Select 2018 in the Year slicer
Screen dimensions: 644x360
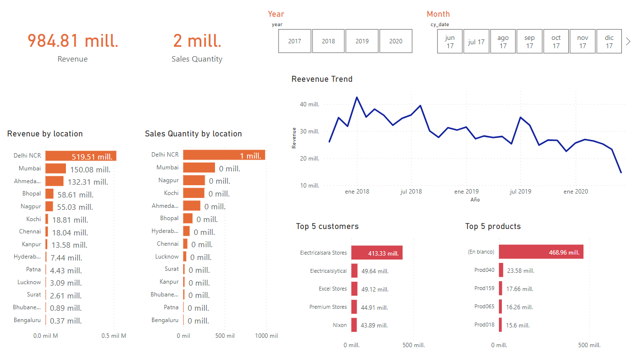pyautogui.click(x=328, y=41)
